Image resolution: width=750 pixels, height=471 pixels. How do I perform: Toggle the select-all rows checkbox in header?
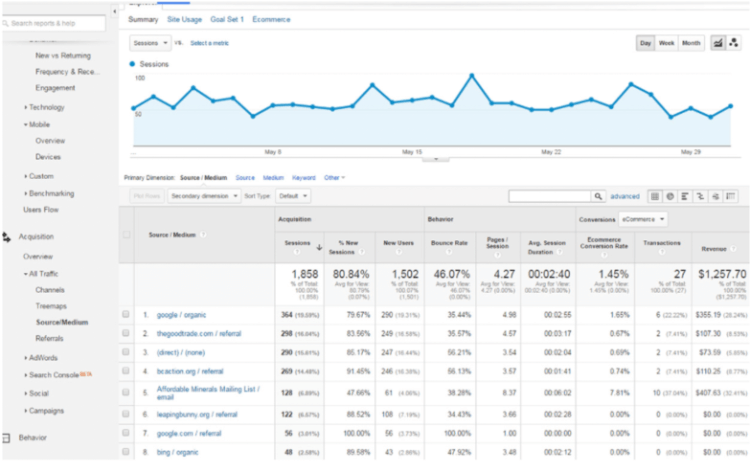(x=126, y=235)
